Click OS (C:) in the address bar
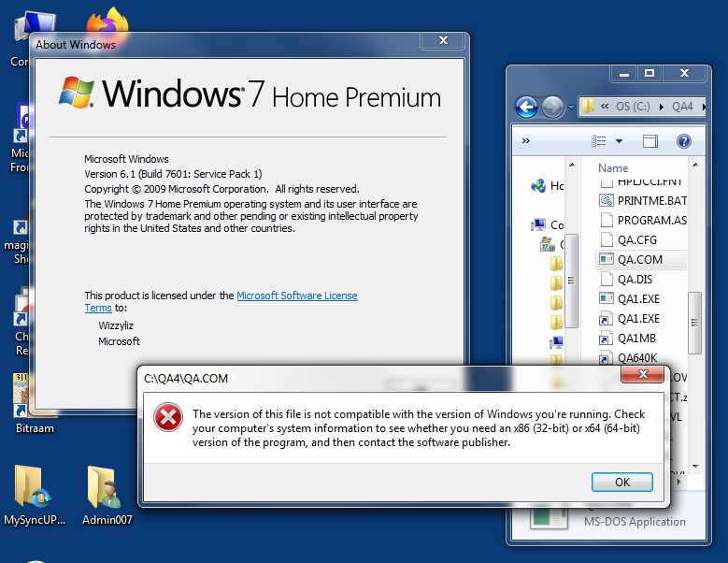This screenshot has height=563, width=728. click(x=633, y=107)
